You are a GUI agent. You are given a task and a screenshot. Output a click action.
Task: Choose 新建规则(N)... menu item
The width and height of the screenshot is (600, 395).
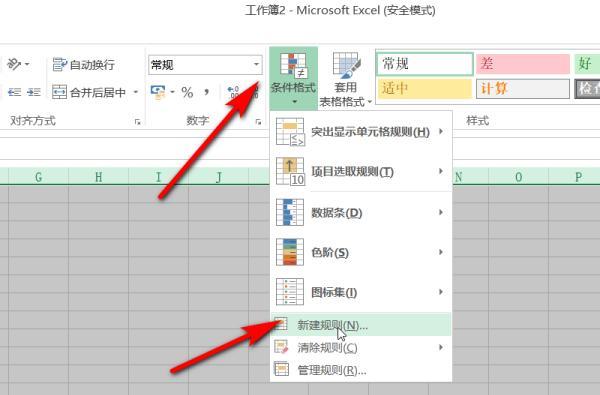click(x=361, y=325)
